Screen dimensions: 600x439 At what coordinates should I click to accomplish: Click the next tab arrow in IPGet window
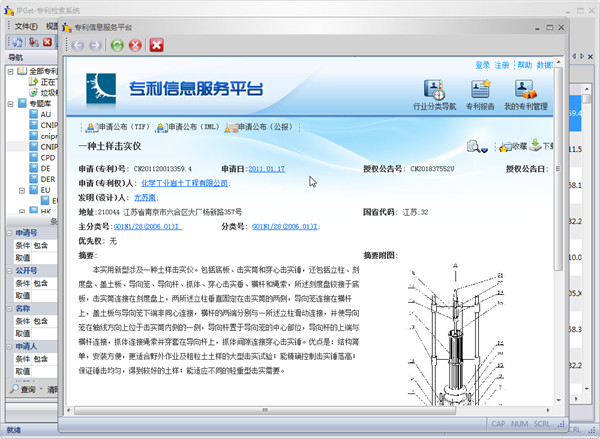[x=582, y=56]
